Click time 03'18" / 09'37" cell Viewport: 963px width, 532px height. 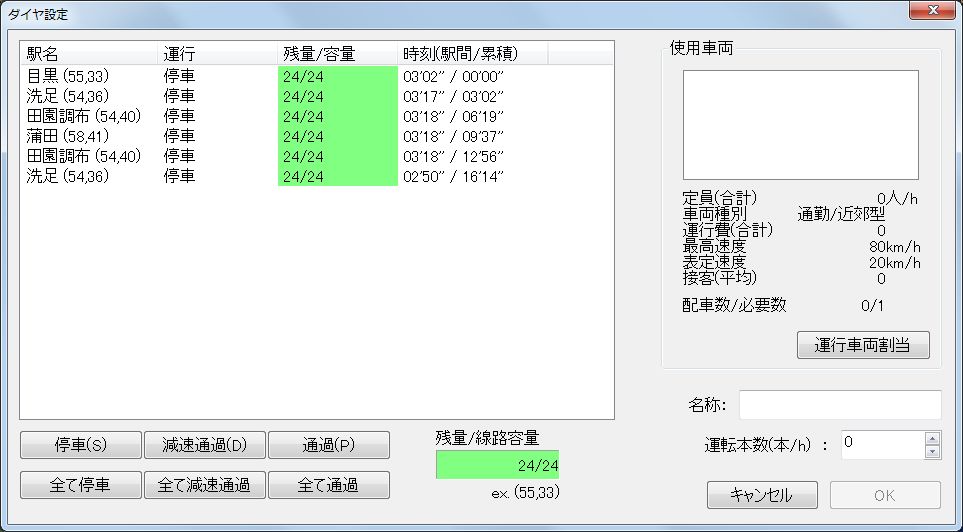(453, 136)
